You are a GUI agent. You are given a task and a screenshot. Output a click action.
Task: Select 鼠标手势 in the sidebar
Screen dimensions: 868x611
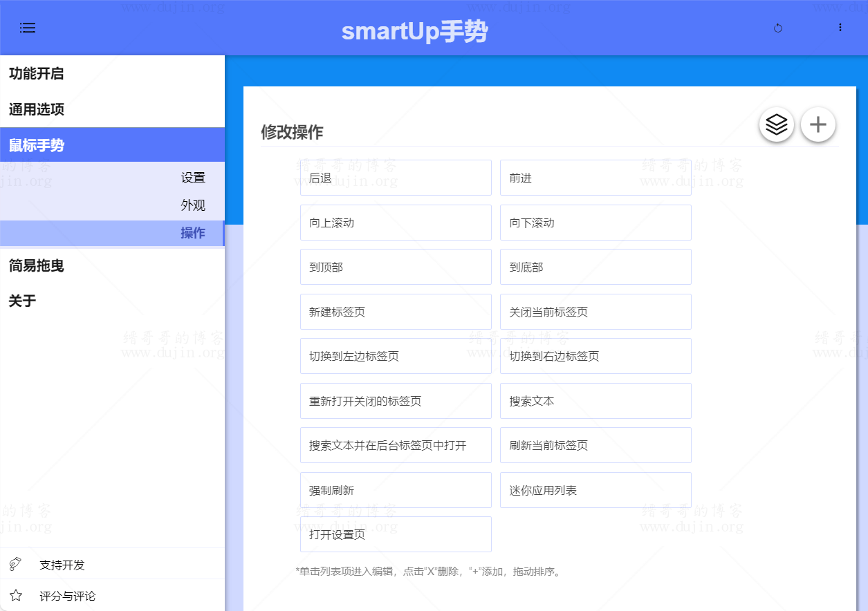pos(112,145)
